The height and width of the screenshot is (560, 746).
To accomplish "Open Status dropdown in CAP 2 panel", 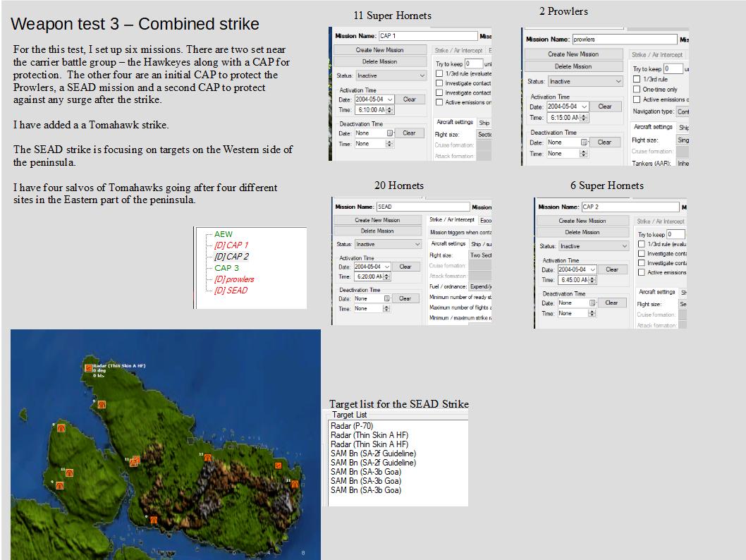I will [593, 246].
